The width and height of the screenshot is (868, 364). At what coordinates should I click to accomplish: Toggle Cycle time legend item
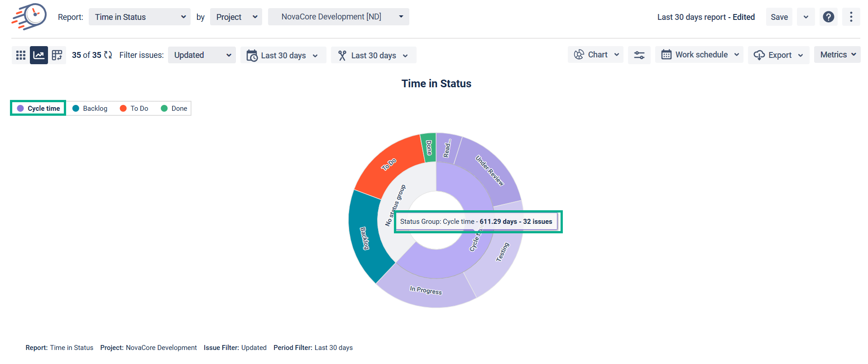[38, 109]
